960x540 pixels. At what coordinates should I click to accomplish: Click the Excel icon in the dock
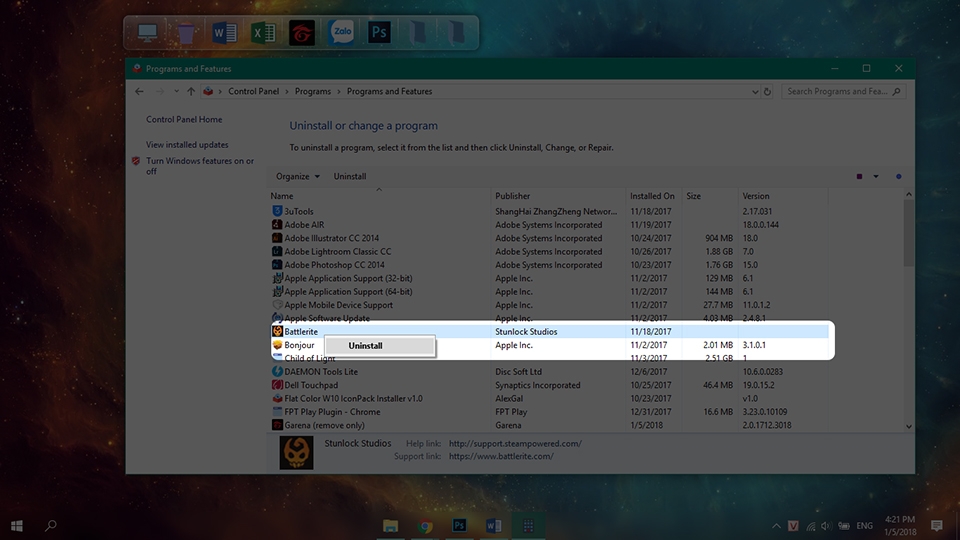click(x=263, y=32)
